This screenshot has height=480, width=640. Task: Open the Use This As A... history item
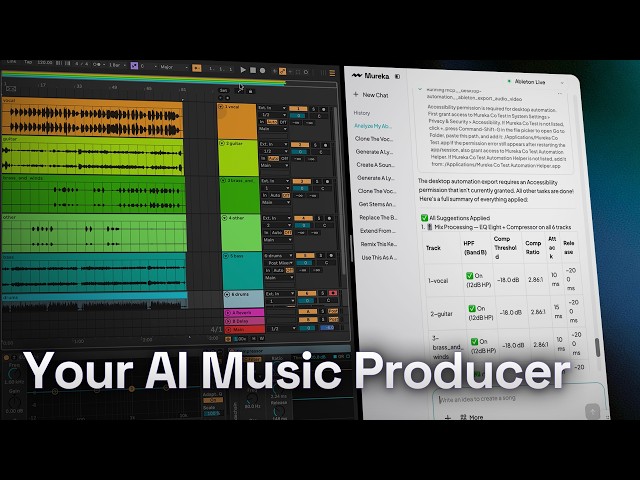(379, 258)
